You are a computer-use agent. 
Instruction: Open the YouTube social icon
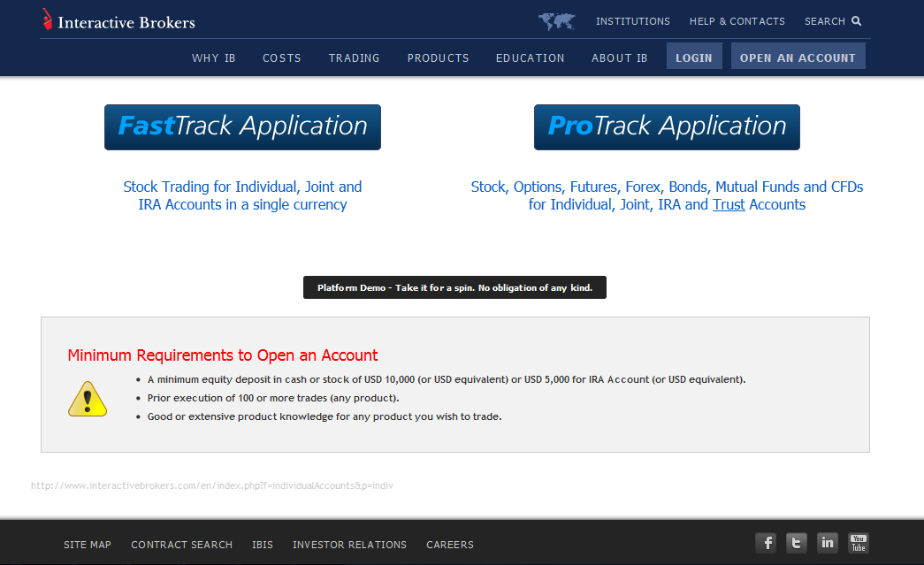(x=859, y=543)
